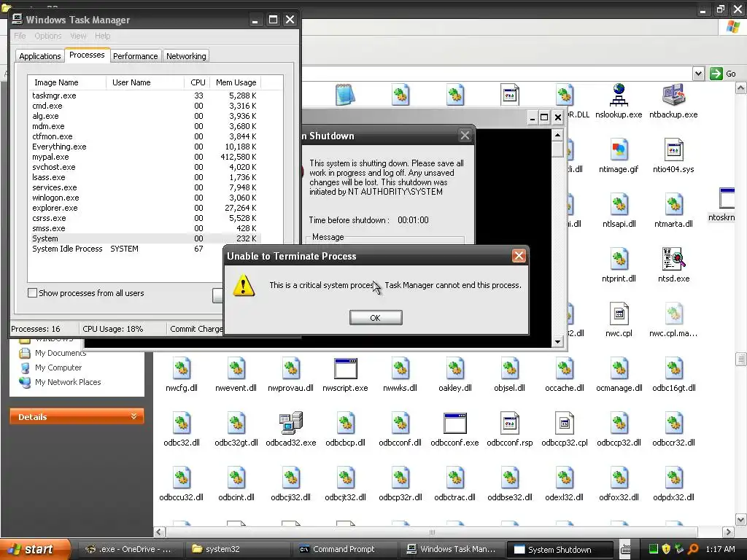Collapse the Details panel in Explorer sidebar
Viewport: 747px width, 560px height.
coord(134,416)
